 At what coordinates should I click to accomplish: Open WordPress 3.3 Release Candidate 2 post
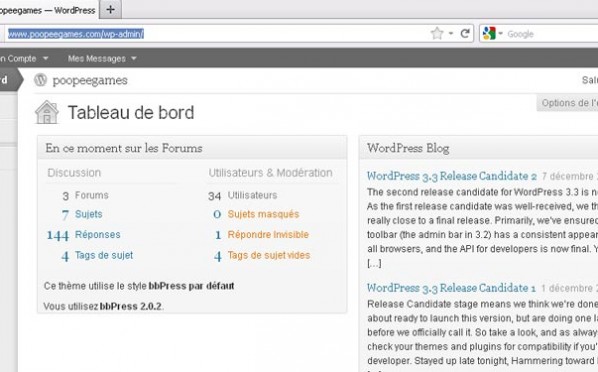click(x=452, y=176)
